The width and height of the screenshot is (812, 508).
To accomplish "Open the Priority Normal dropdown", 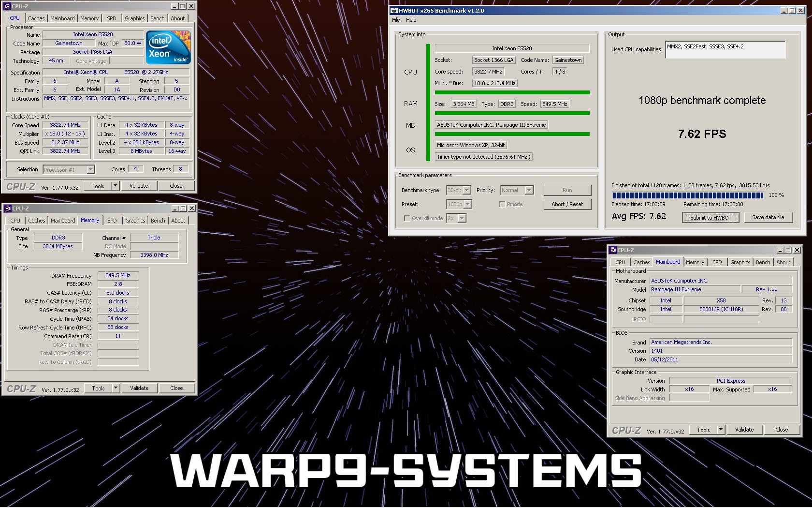I will tap(517, 190).
